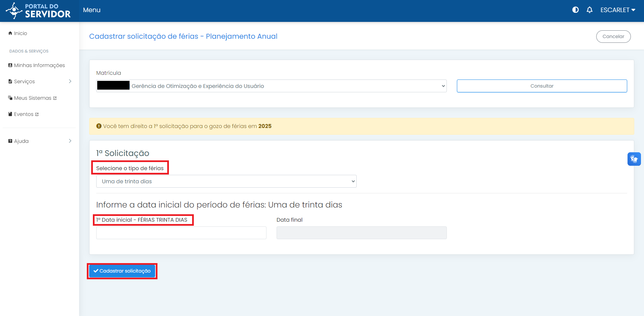Expand the Serviços sidebar item

click(40, 82)
